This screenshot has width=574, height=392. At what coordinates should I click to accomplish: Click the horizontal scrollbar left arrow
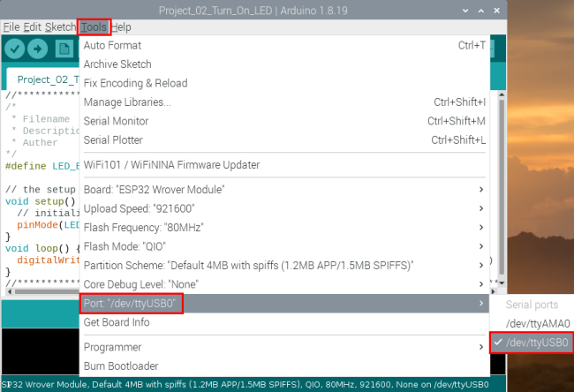pyautogui.click(x=9, y=291)
